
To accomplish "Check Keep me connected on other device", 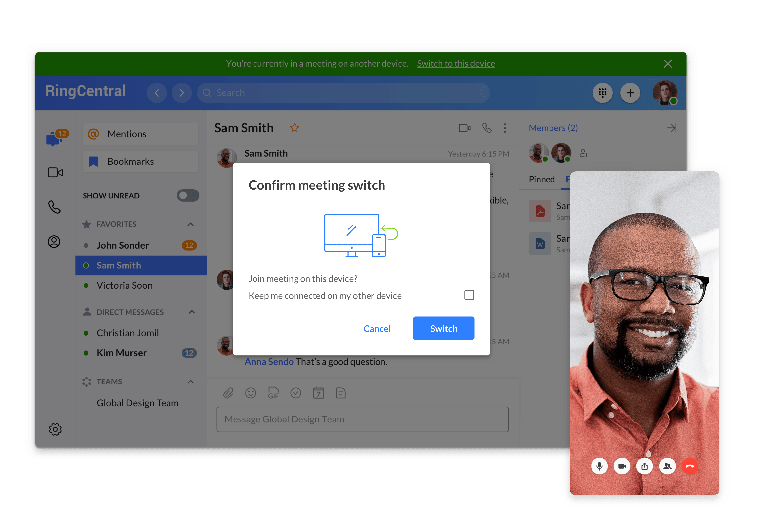I will click(x=469, y=295).
